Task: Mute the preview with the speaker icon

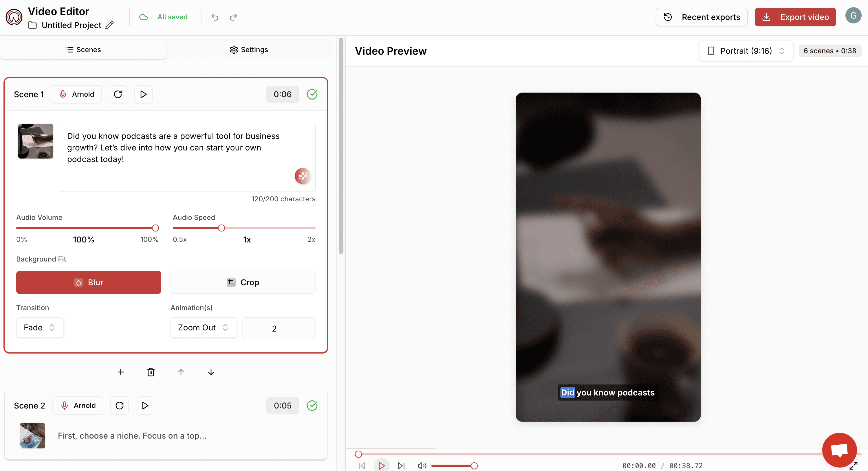Action: (x=422, y=466)
